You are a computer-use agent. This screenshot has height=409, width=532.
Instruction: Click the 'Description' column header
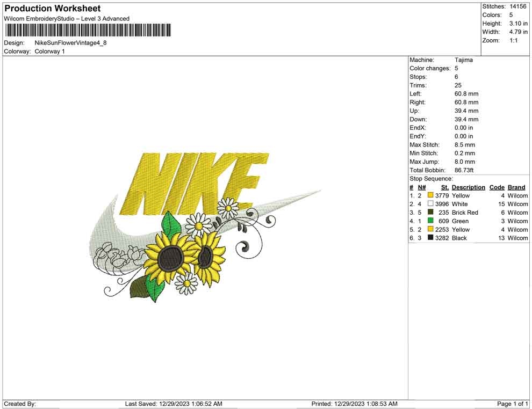pyautogui.click(x=468, y=187)
